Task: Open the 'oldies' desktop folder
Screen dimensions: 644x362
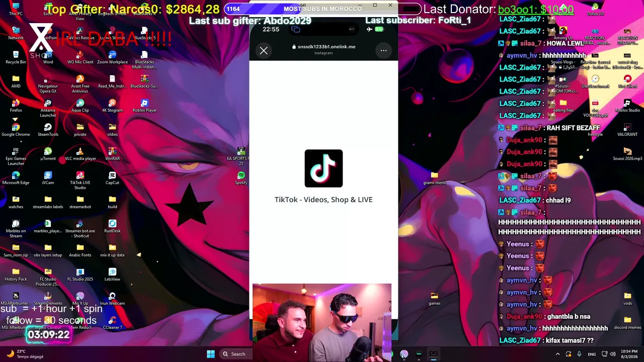Action: pos(112,129)
